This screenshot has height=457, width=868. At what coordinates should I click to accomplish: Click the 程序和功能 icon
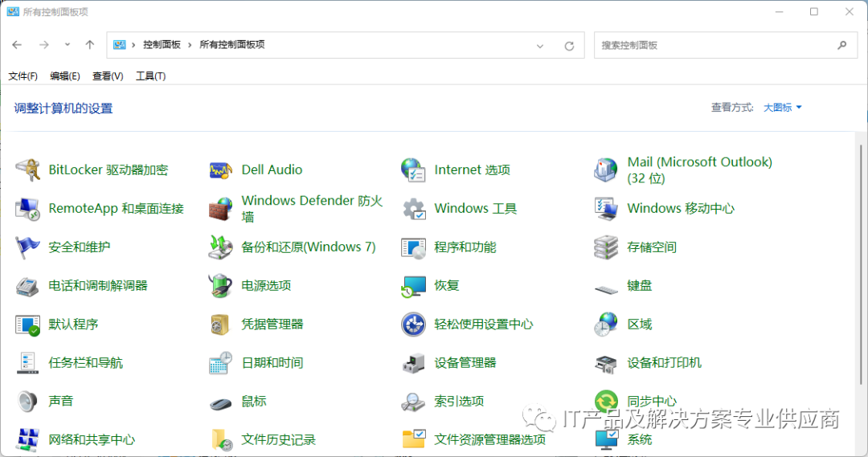(413, 247)
